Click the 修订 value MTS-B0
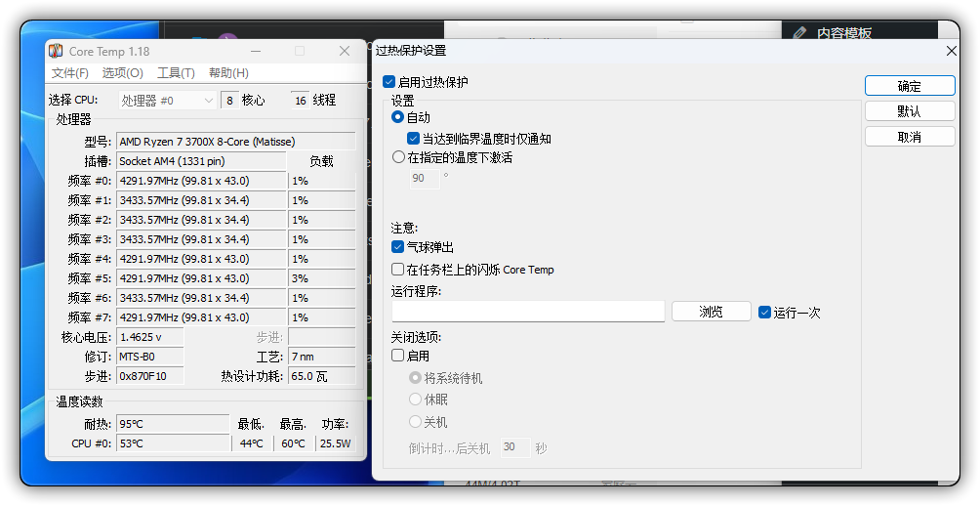Image resolution: width=980 pixels, height=506 pixels. pyautogui.click(x=150, y=357)
